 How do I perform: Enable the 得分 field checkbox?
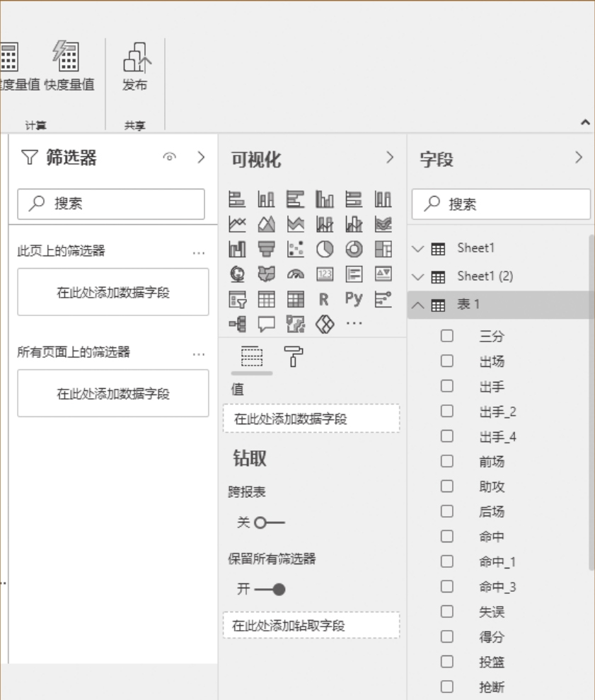tap(446, 636)
